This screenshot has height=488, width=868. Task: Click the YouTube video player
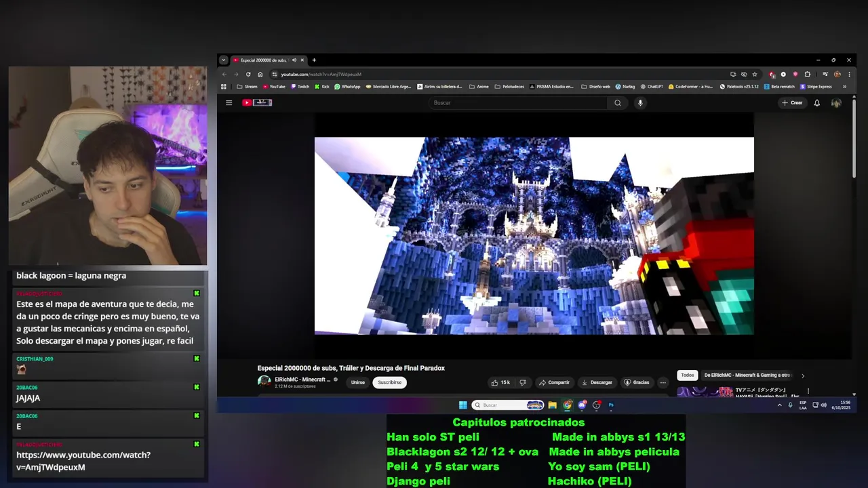pyautogui.click(x=534, y=236)
